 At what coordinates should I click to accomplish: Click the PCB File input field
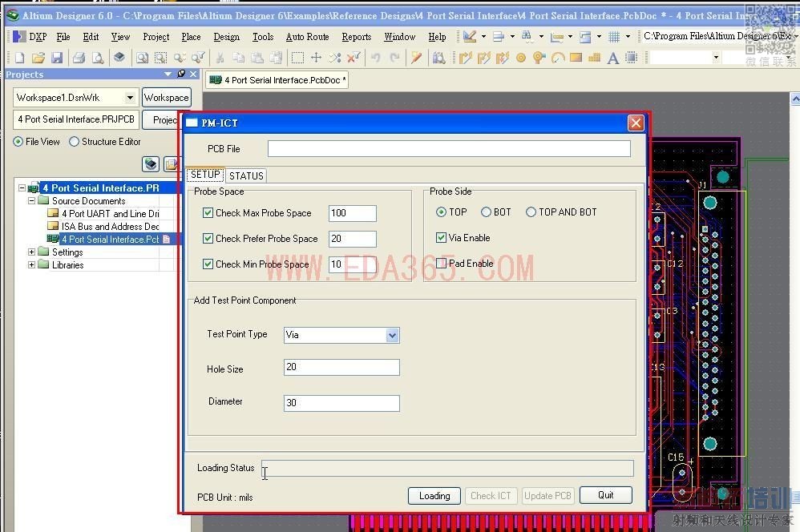(x=449, y=148)
